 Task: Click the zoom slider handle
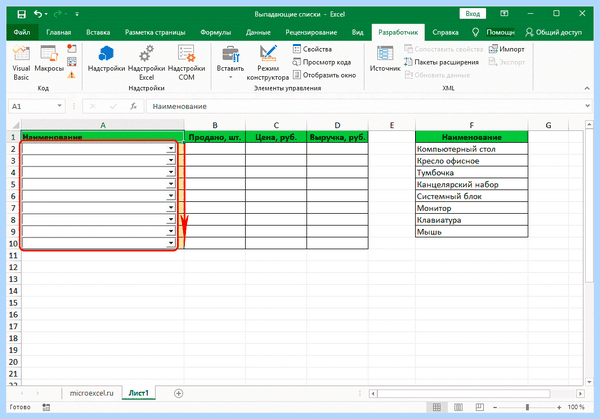click(527, 408)
